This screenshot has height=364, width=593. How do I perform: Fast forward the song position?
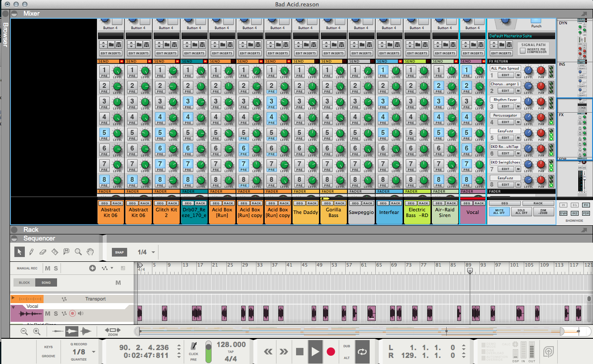pyautogui.click(x=283, y=352)
